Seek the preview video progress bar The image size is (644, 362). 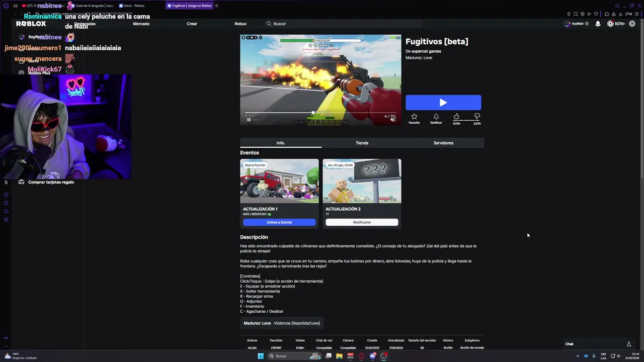320,113
